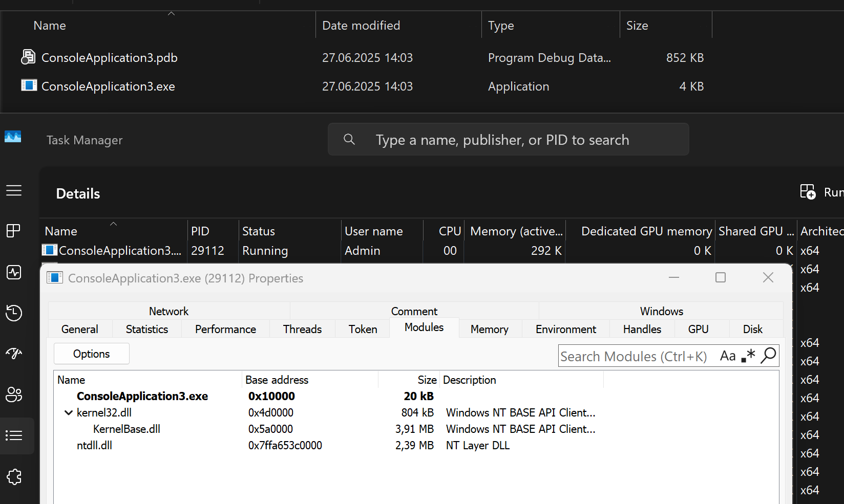This screenshot has width=844, height=504.
Task: Open the Performance page icon in the sidebar
Action: (x=14, y=272)
